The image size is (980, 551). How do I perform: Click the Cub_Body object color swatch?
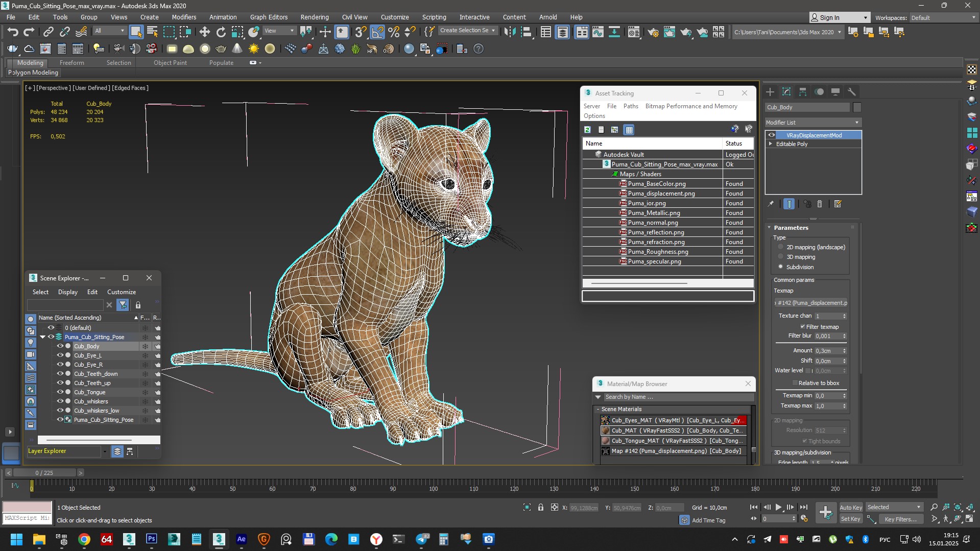point(857,107)
